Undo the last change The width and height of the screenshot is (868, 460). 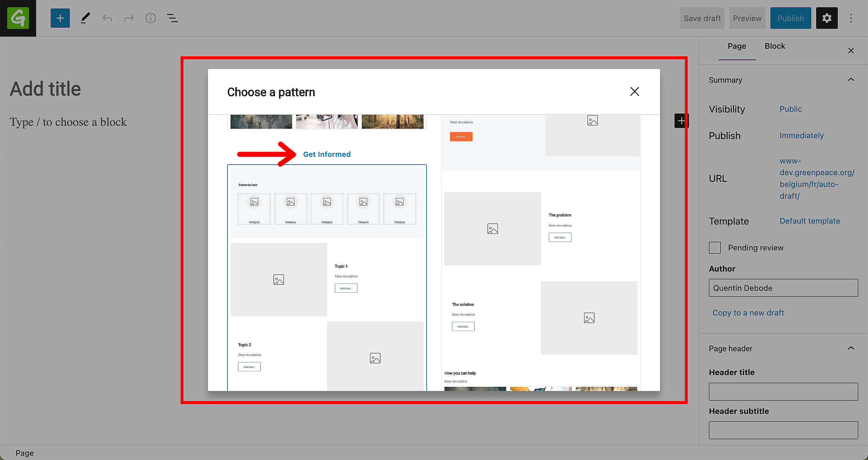point(107,18)
